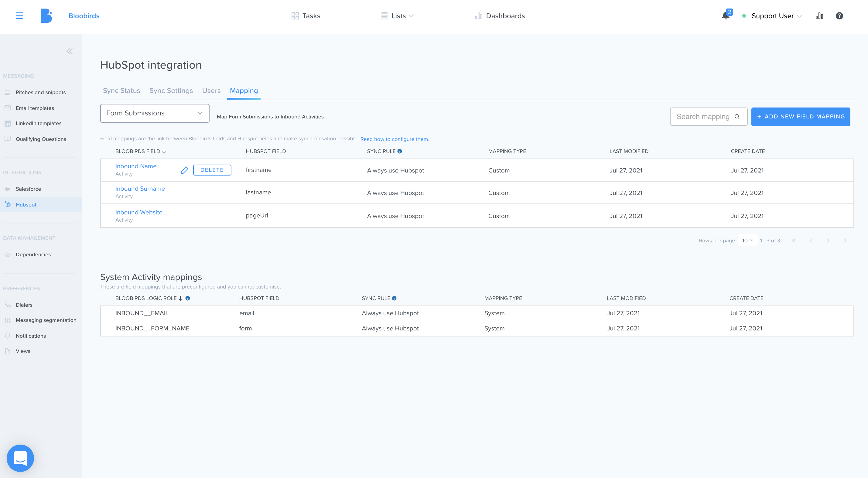The image size is (868, 478).
Task: Open Email templates in sidebar
Action: [35, 108]
